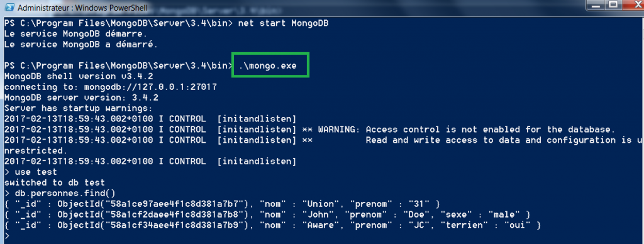Click the mongodb://127.0.0.1:27017 connection address
Screen dimensions: 644x244
[150, 87]
